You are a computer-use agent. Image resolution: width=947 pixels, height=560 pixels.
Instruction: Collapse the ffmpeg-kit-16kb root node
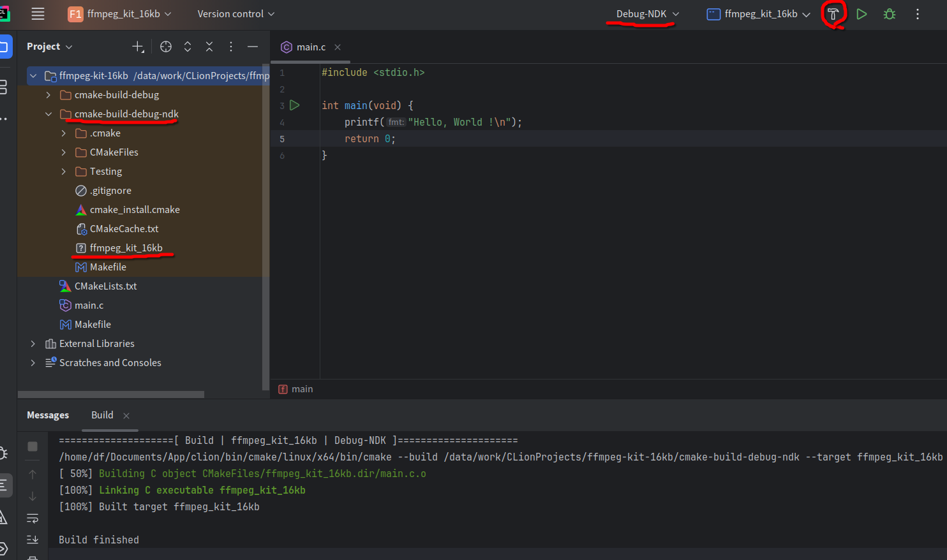coord(33,76)
